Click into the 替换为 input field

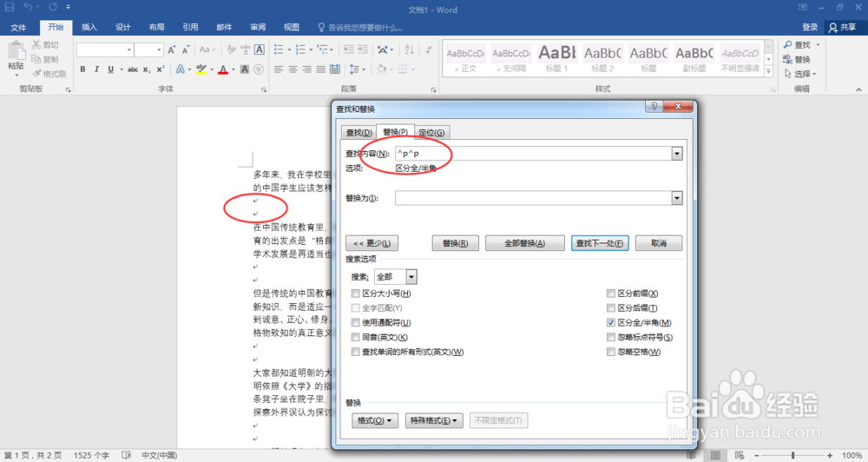[x=534, y=198]
